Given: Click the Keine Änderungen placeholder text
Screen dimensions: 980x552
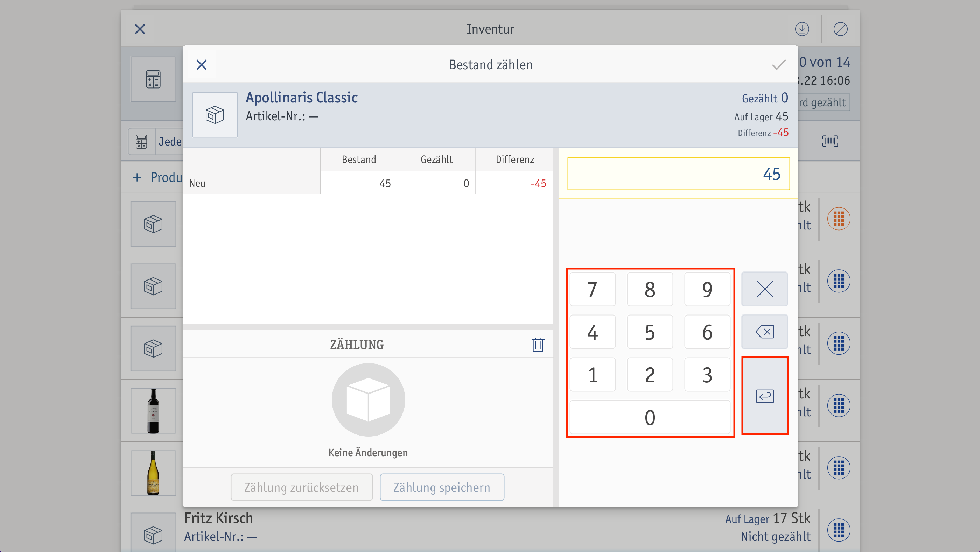Looking at the screenshot, I should coord(368,452).
